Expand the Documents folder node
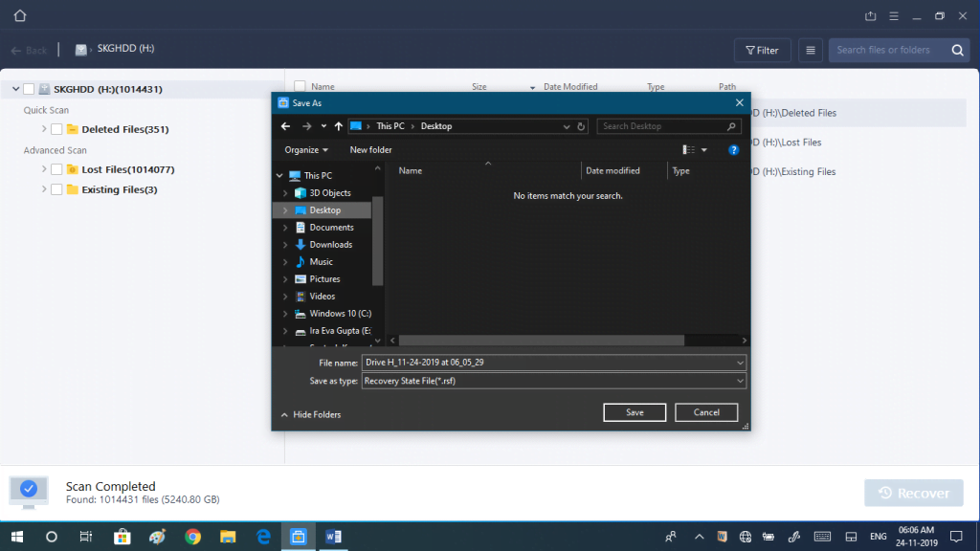Image resolution: width=980 pixels, height=551 pixels. 285,228
